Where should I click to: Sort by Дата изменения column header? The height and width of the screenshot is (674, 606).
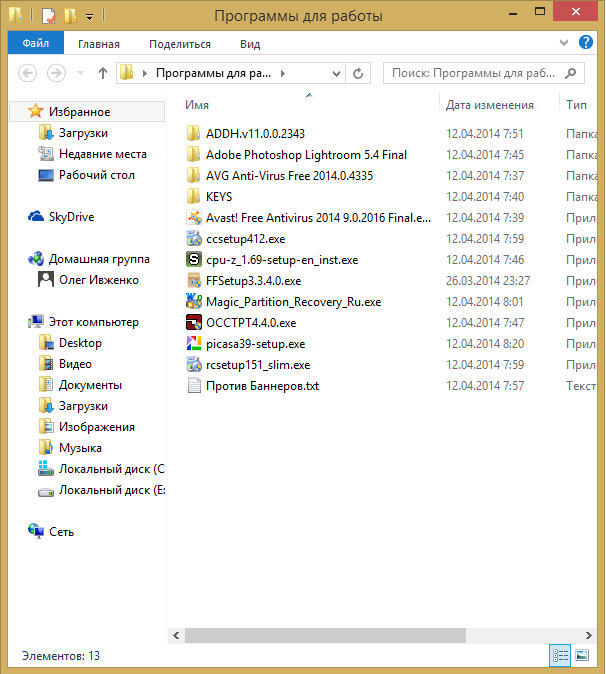pos(490,105)
